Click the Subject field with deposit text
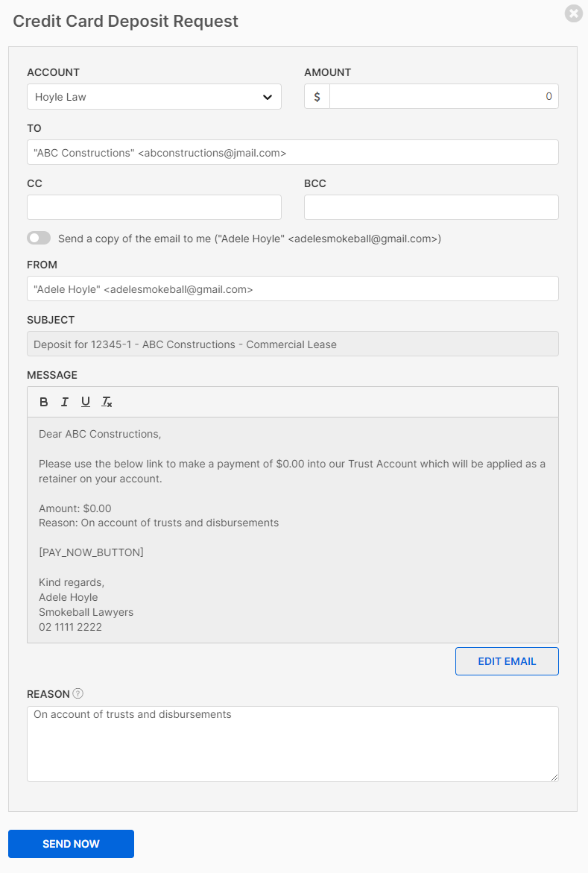Image resolution: width=588 pixels, height=873 pixels. [292, 344]
